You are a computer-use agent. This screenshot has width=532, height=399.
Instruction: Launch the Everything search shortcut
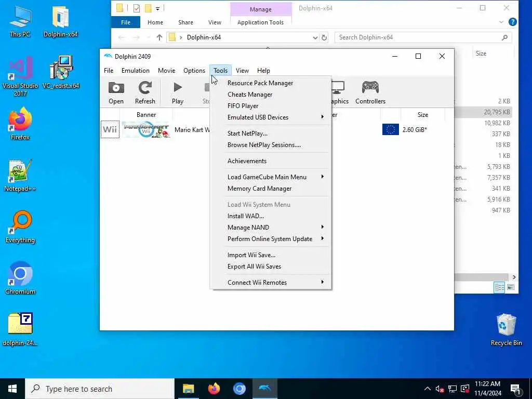pyautogui.click(x=20, y=227)
